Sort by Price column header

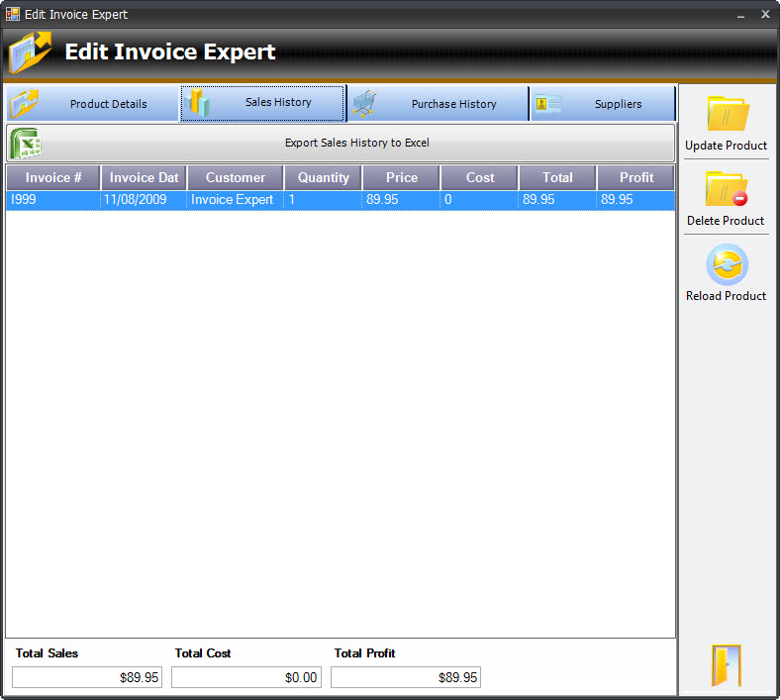coord(402,177)
